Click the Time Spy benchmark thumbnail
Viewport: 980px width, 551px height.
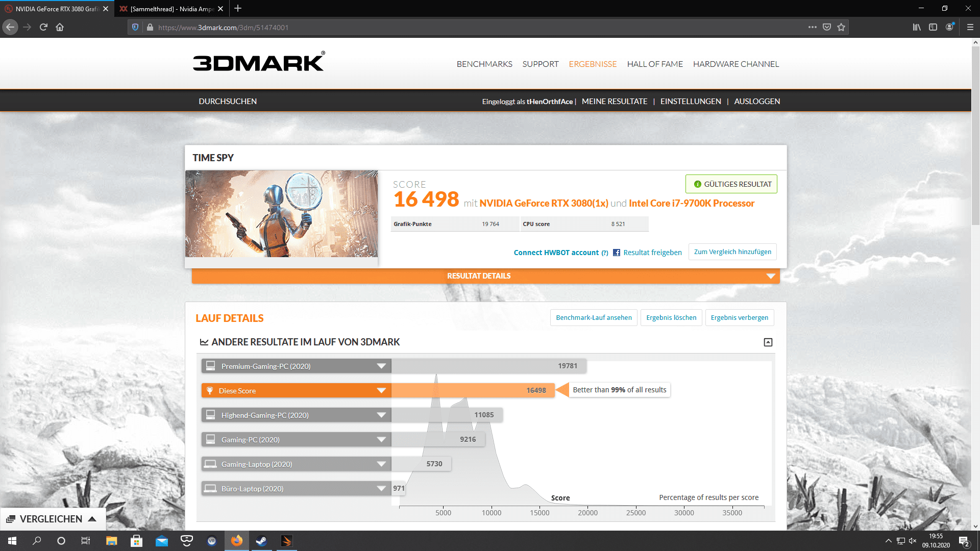tap(281, 214)
